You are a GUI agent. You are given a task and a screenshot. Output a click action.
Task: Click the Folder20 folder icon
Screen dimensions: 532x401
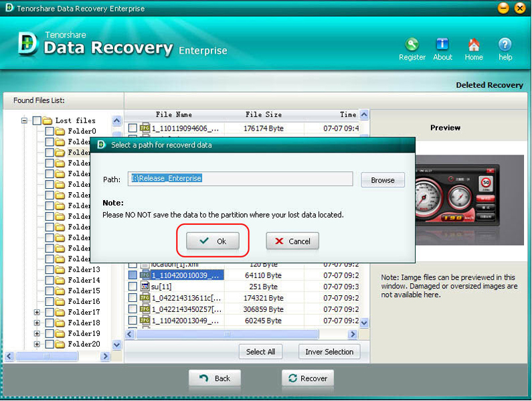pyautogui.click(x=60, y=344)
